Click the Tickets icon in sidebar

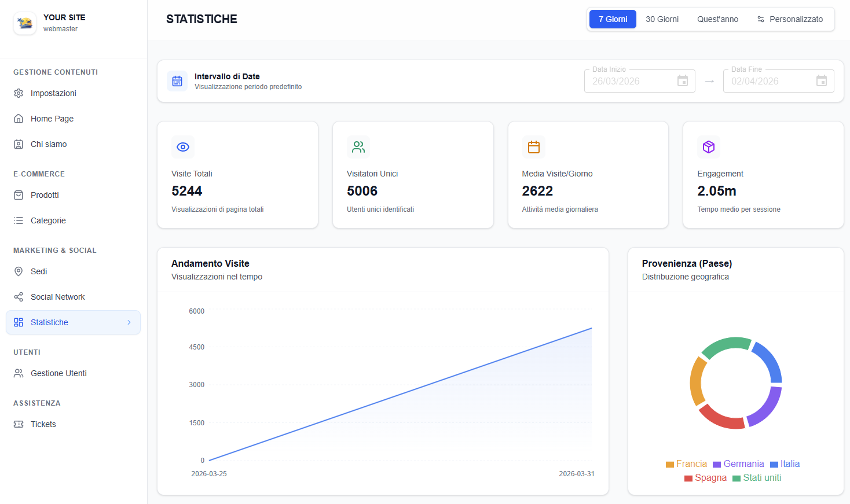click(19, 424)
